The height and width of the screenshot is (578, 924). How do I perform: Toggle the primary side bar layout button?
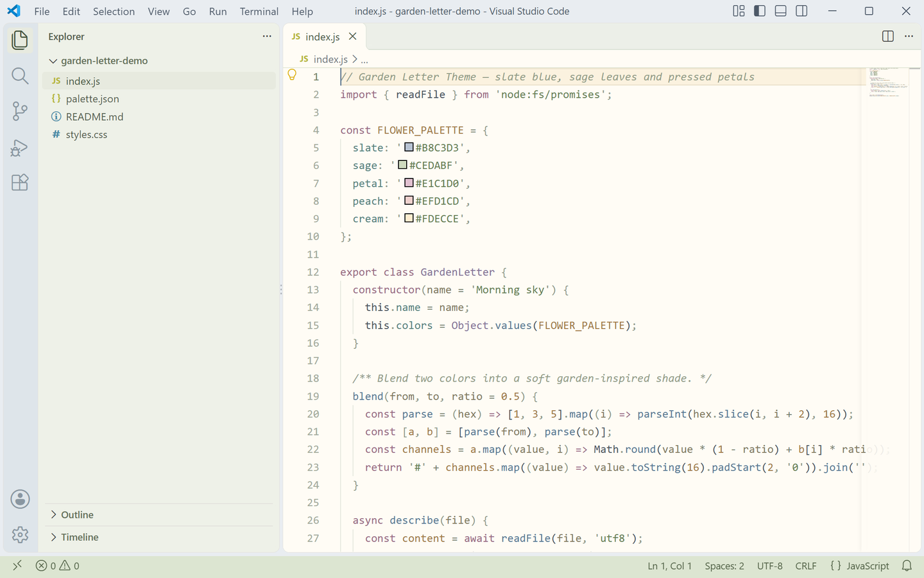coord(760,11)
